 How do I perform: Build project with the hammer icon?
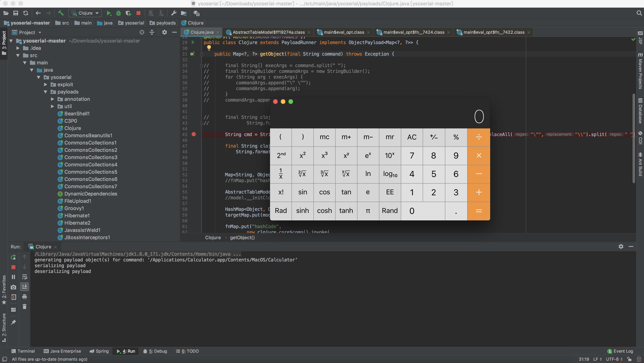pyautogui.click(x=61, y=13)
